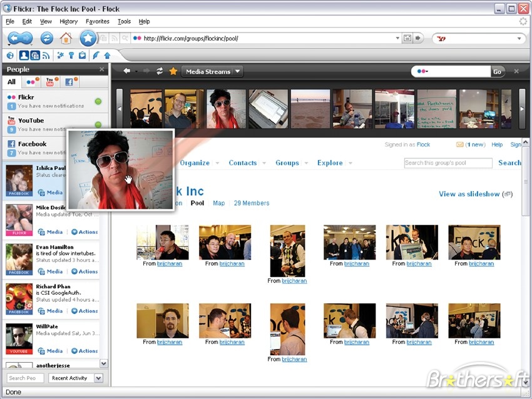
Task: Open the Tools menu
Action: pos(123,21)
